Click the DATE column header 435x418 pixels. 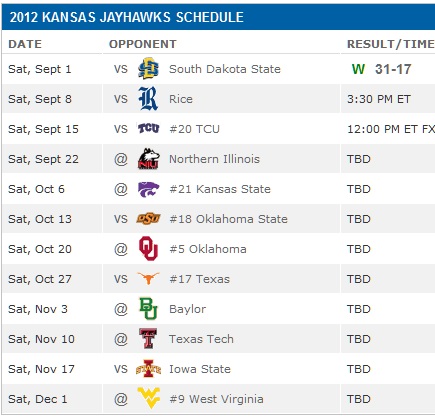click(x=25, y=44)
